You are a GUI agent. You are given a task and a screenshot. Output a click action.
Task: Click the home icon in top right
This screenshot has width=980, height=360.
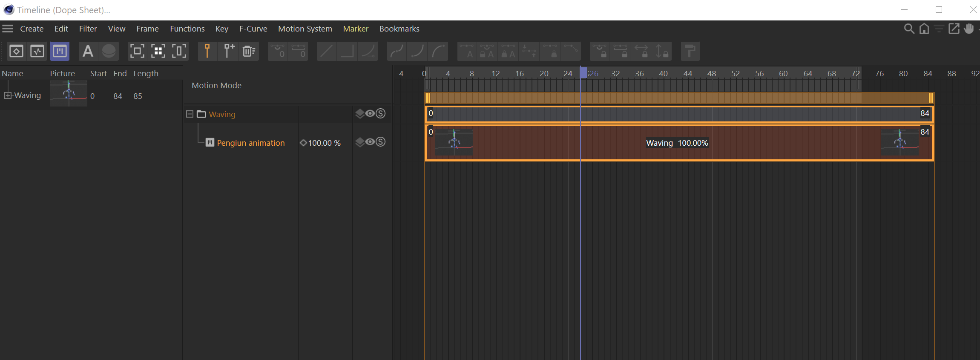tap(924, 29)
